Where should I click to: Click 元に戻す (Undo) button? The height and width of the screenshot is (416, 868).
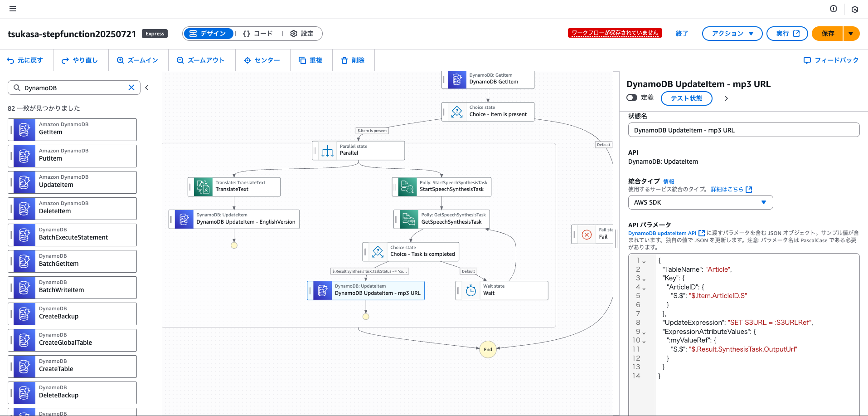25,60
